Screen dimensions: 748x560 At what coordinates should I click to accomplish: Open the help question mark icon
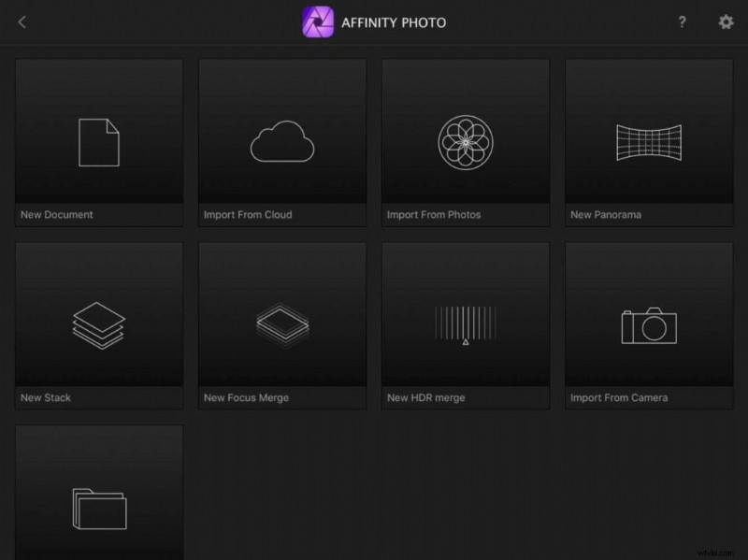[682, 22]
